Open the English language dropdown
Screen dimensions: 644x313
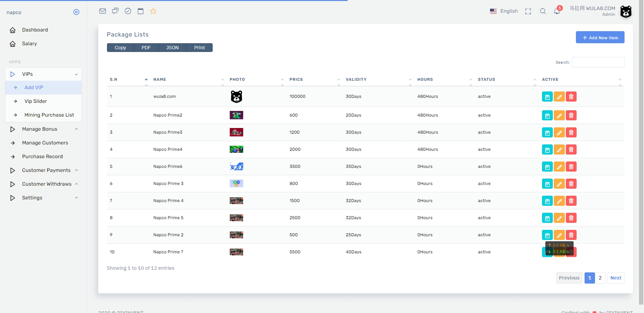[504, 11]
